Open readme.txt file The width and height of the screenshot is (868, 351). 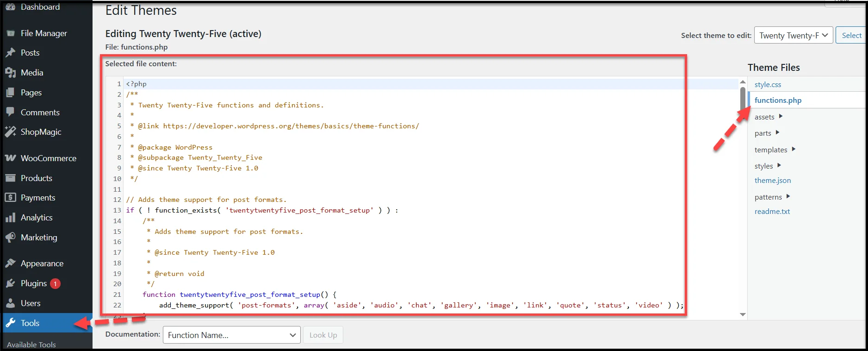tap(772, 211)
